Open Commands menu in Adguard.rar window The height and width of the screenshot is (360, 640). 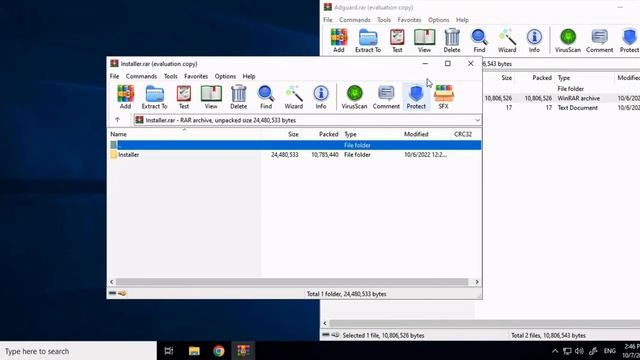pos(355,20)
